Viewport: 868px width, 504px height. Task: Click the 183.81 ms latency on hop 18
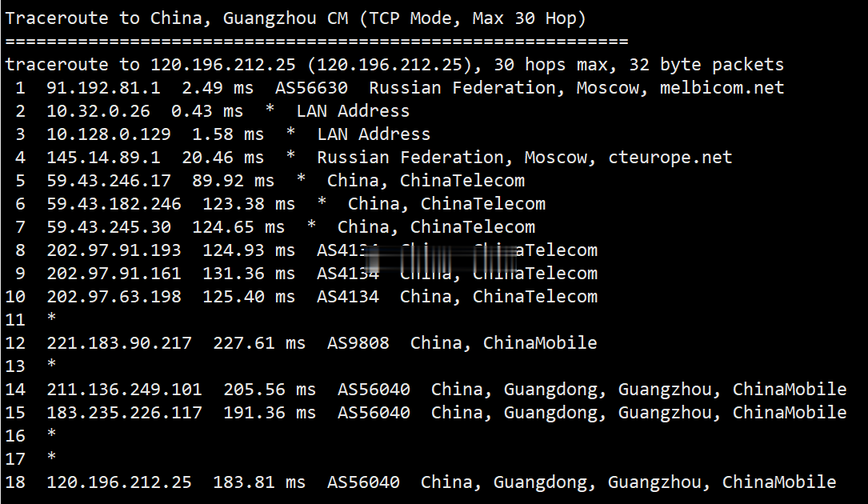pos(259,482)
